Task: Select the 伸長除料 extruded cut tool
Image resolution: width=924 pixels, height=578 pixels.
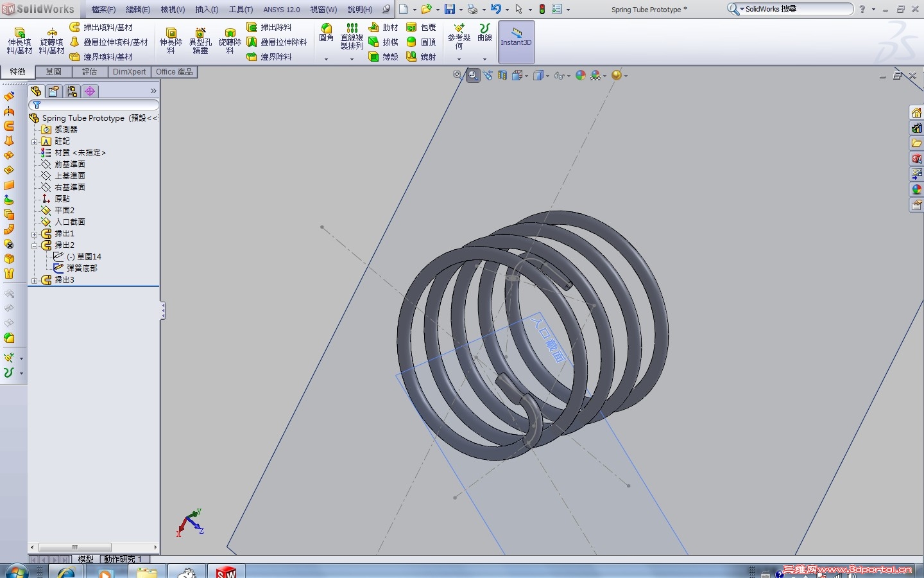Action: click(171, 41)
